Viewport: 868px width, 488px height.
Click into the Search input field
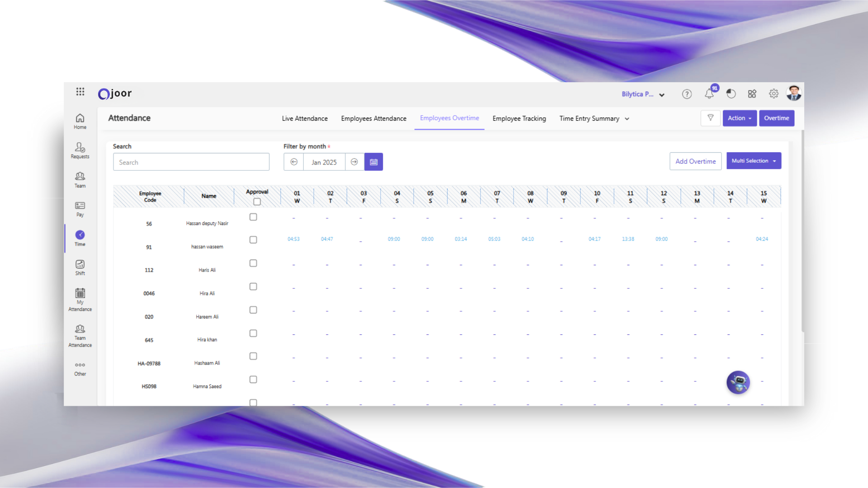[191, 162]
